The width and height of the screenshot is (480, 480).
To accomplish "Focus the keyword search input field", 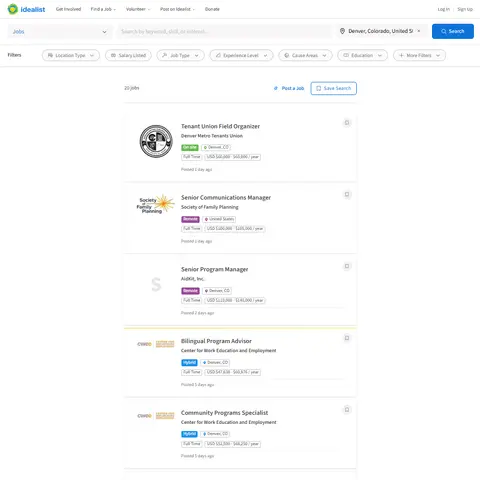I will [225, 32].
